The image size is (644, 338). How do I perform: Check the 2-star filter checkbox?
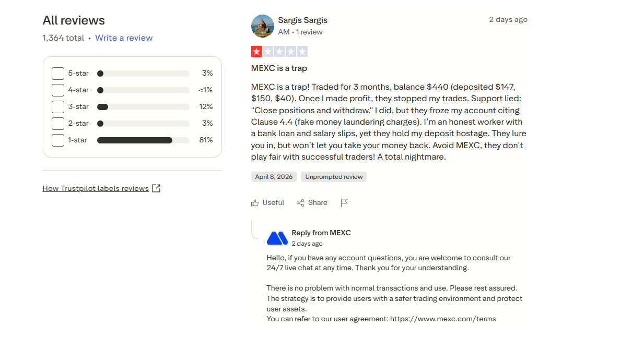pos(57,123)
